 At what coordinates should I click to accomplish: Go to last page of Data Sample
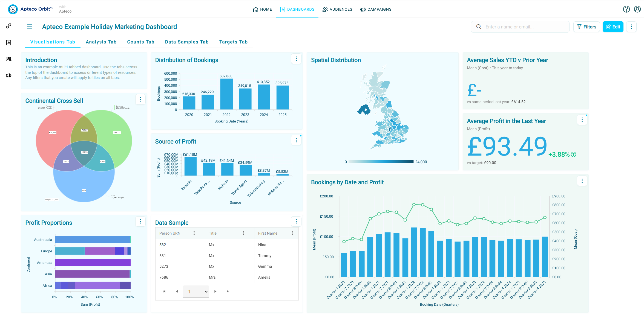[228, 291]
